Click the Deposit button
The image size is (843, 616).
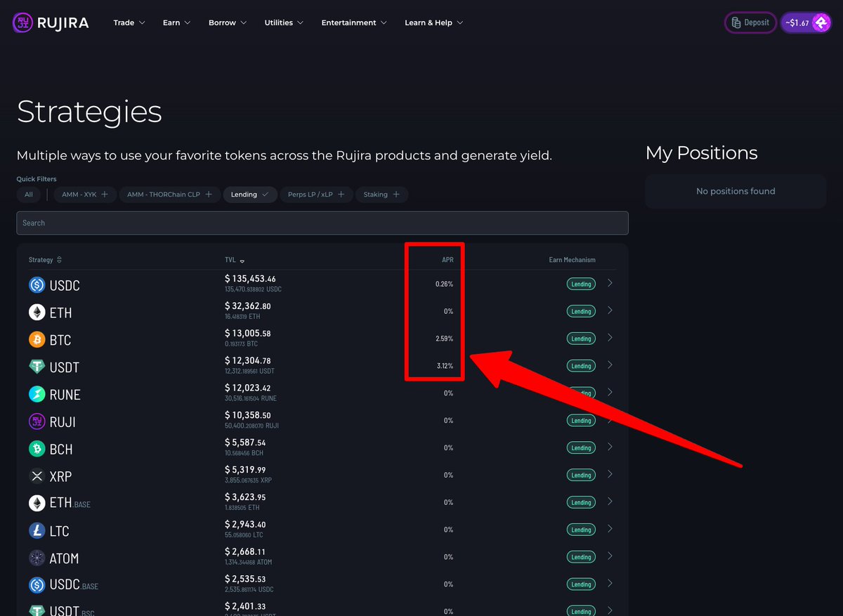(x=750, y=22)
